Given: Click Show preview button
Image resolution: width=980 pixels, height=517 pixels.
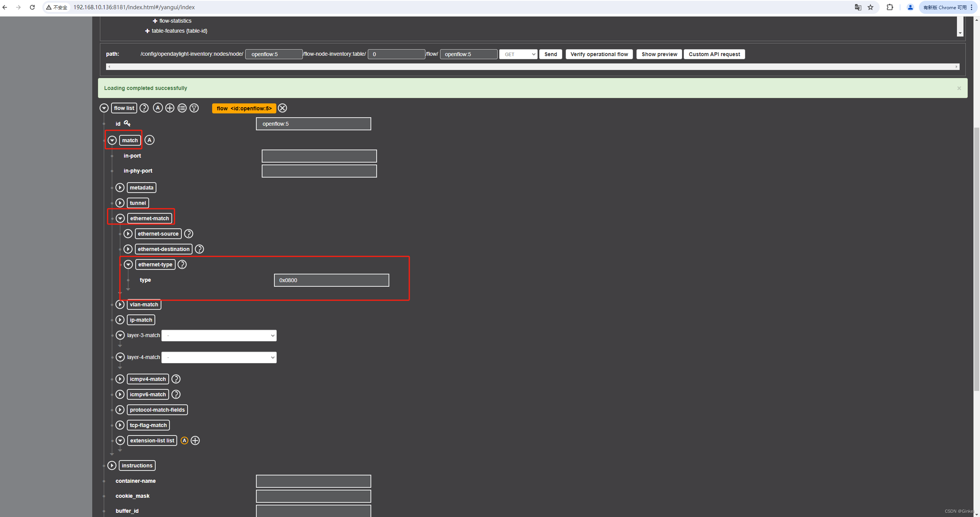Looking at the screenshot, I should pos(659,54).
